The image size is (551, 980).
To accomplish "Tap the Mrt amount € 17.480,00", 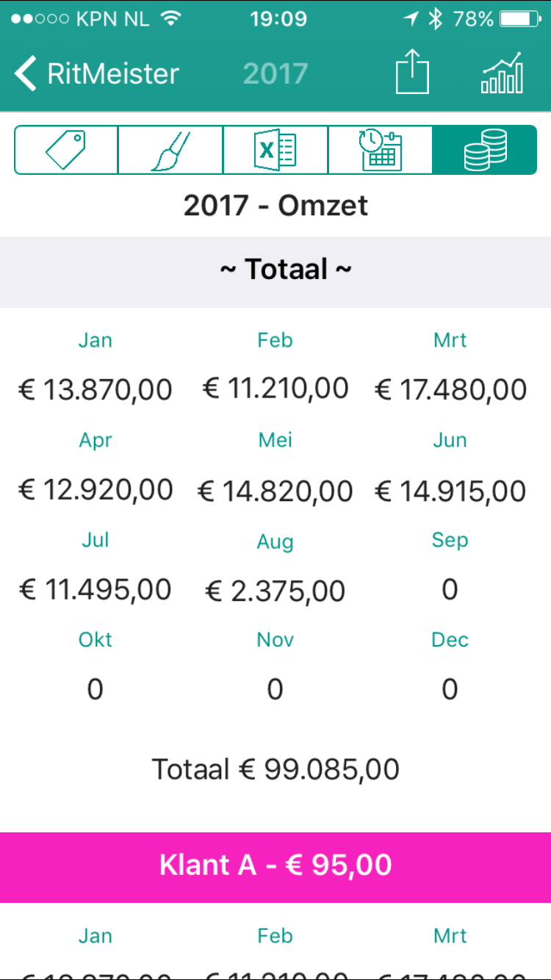I will (x=450, y=389).
